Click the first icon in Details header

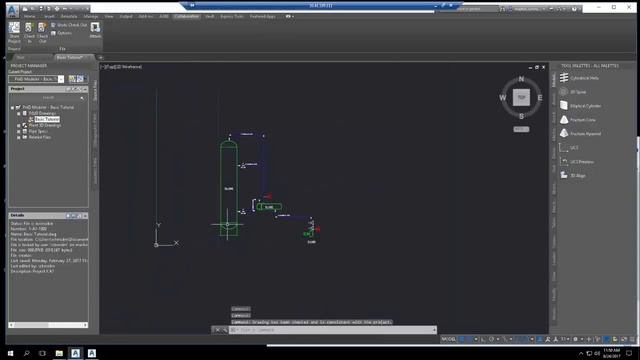tap(68, 216)
